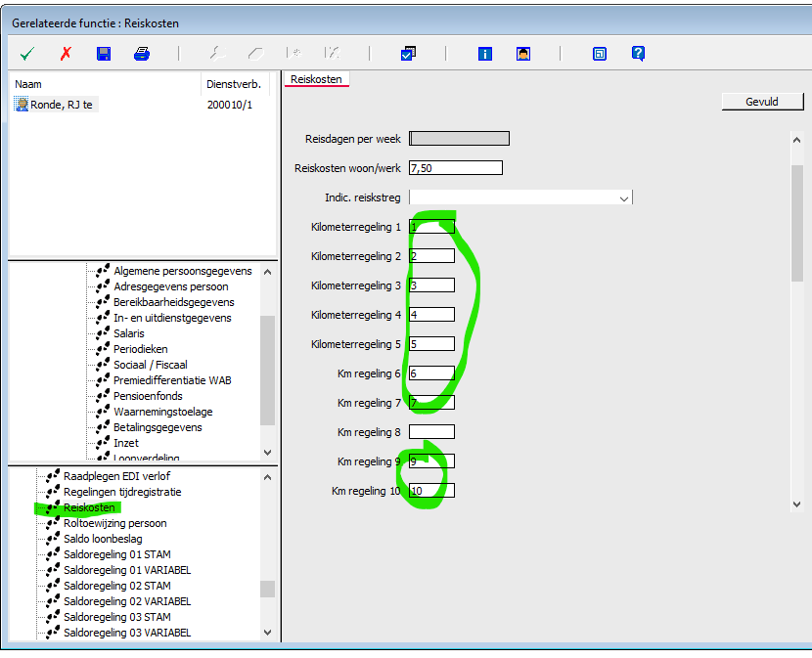The image size is (812, 658).
Task: Open Raadplegen EDI verlof
Action: (x=116, y=476)
